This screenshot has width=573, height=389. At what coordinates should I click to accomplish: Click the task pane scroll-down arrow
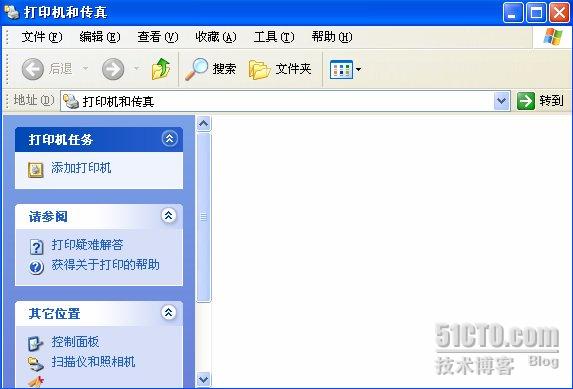coord(204,379)
